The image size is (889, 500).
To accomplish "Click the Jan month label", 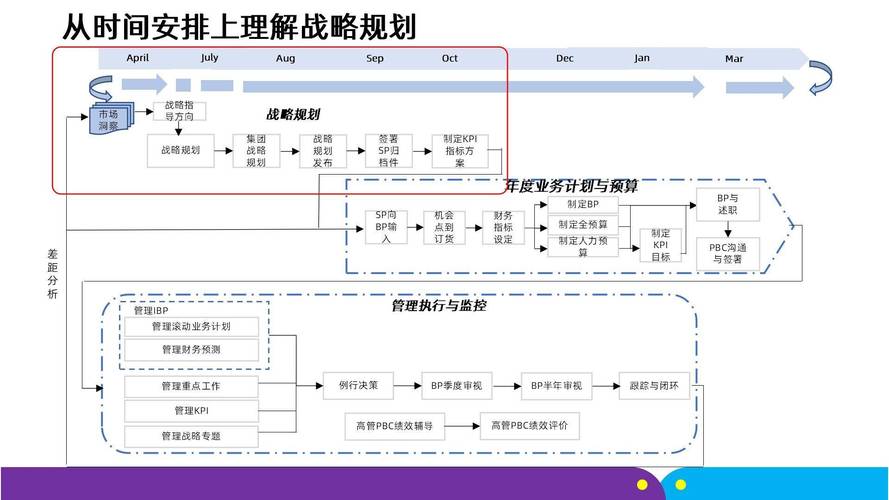I will click(x=642, y=58).
